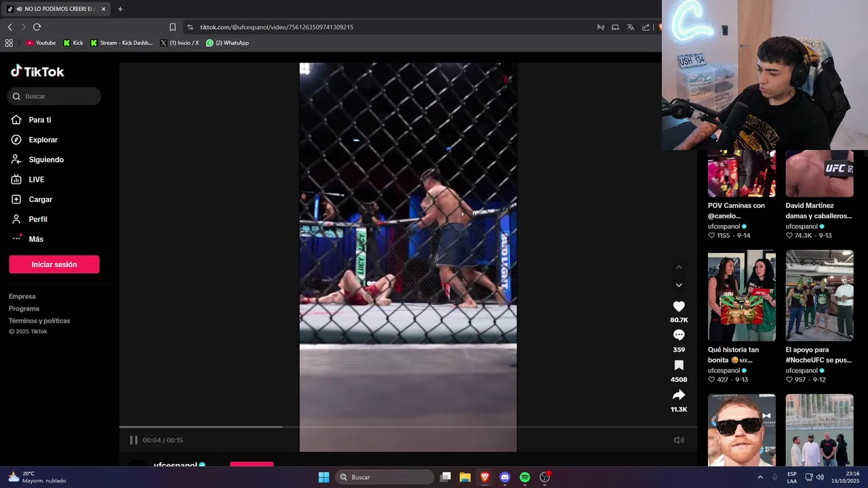Open File Explorer from taskbar
This screenshot has height=488, width=868.
pos(465,477)
